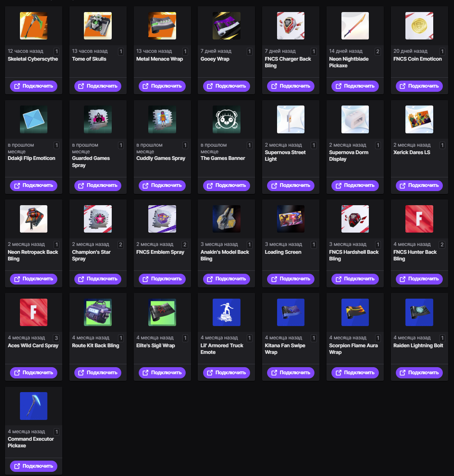The image size is (454, 476).
Task: Select the Tome of Skulls item icon
Action: (98, 26)
